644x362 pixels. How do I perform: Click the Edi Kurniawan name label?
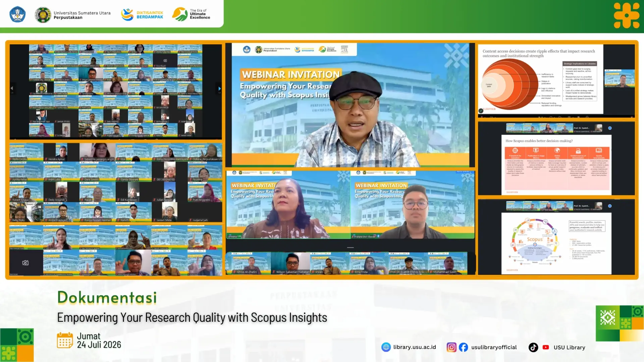tap(129, 200)
